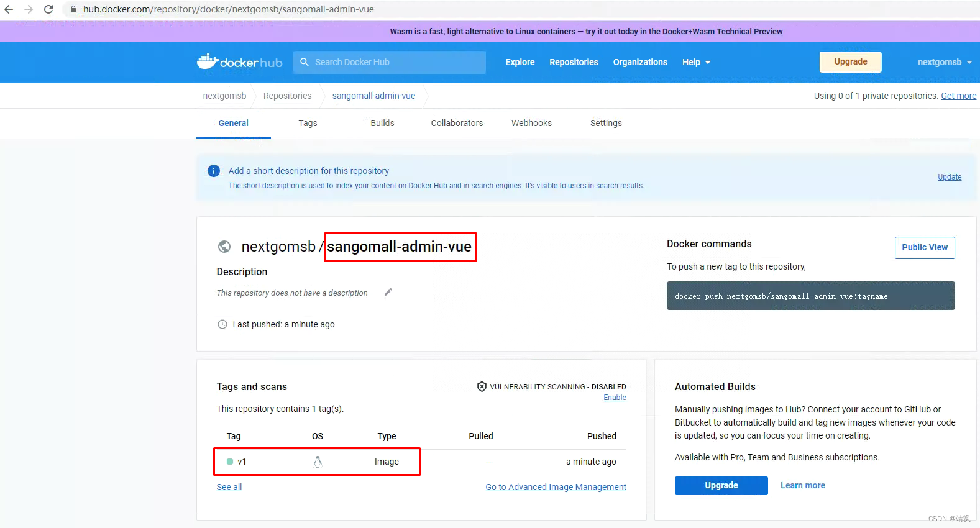Open the Collaborators tab
Image resolution: width=980 pixels, height=528 pixels.
pyautogui.click(x=457, y=123)
